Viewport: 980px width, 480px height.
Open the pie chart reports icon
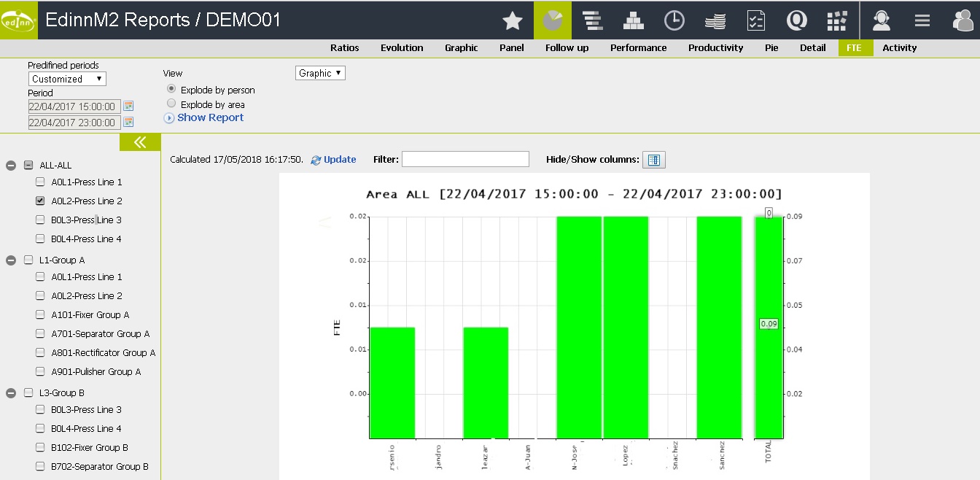[x=553, y=20]
